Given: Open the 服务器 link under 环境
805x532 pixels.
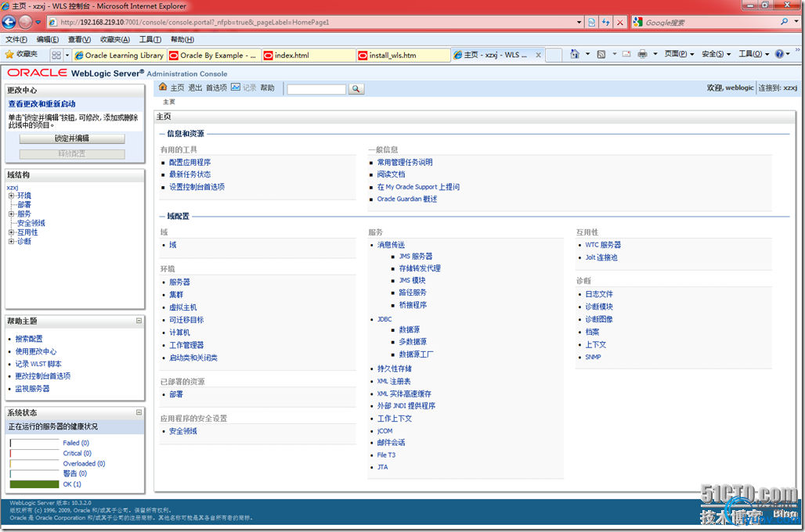Looking at the screenshot, I should pyautogui.click(x=179, y=282).
